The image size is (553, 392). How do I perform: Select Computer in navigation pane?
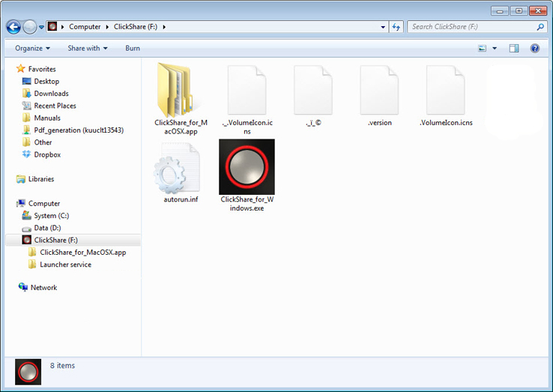point(44,204)
